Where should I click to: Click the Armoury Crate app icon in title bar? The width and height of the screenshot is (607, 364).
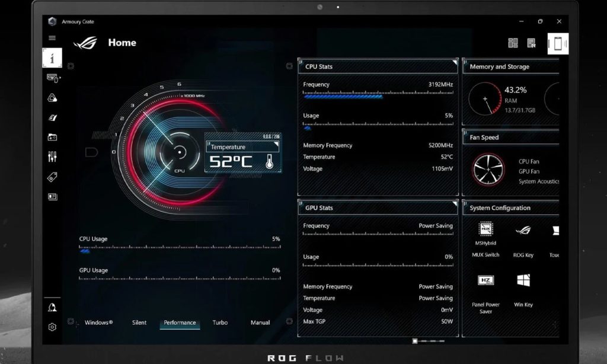click(52, 21)
